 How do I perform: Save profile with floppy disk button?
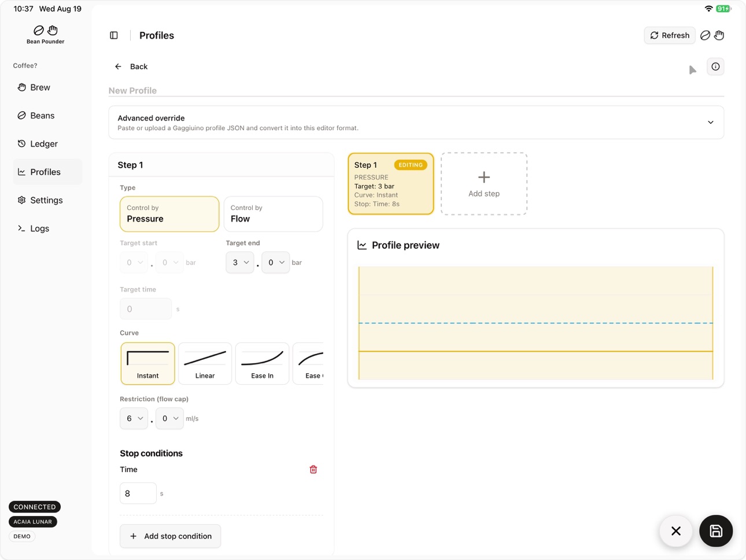716,530
